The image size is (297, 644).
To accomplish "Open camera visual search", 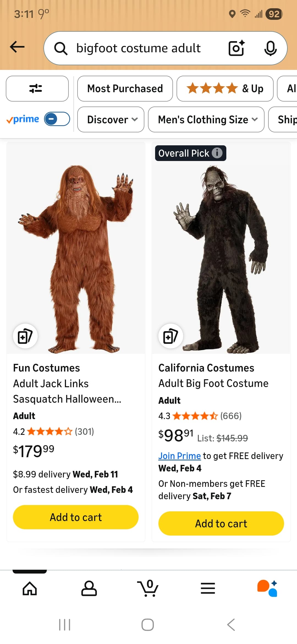I will [237, 48].
